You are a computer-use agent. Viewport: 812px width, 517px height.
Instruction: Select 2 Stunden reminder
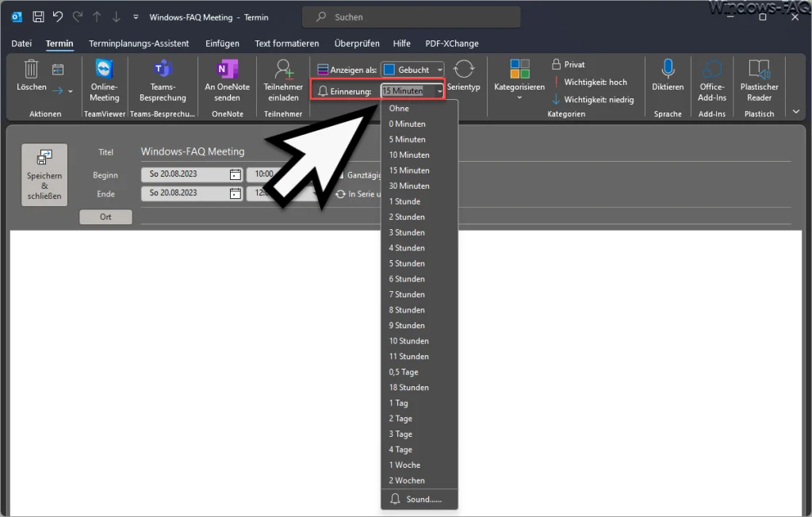pos(419,217)
